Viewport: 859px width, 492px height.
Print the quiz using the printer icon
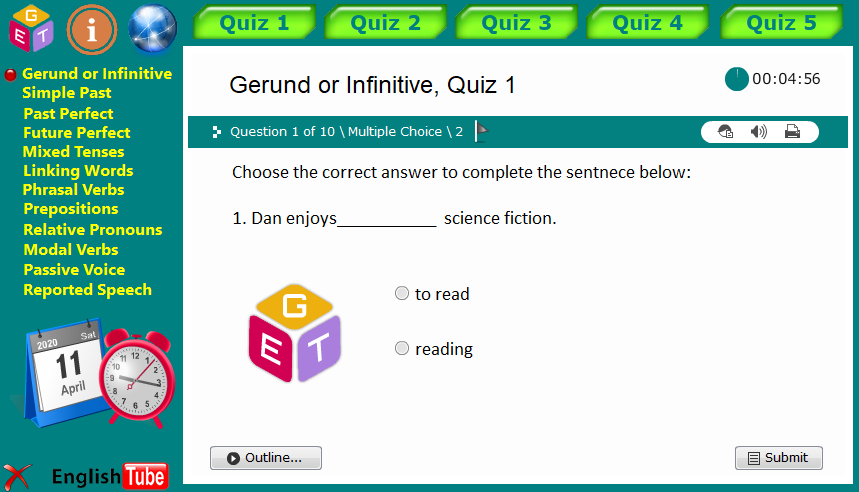792,131
